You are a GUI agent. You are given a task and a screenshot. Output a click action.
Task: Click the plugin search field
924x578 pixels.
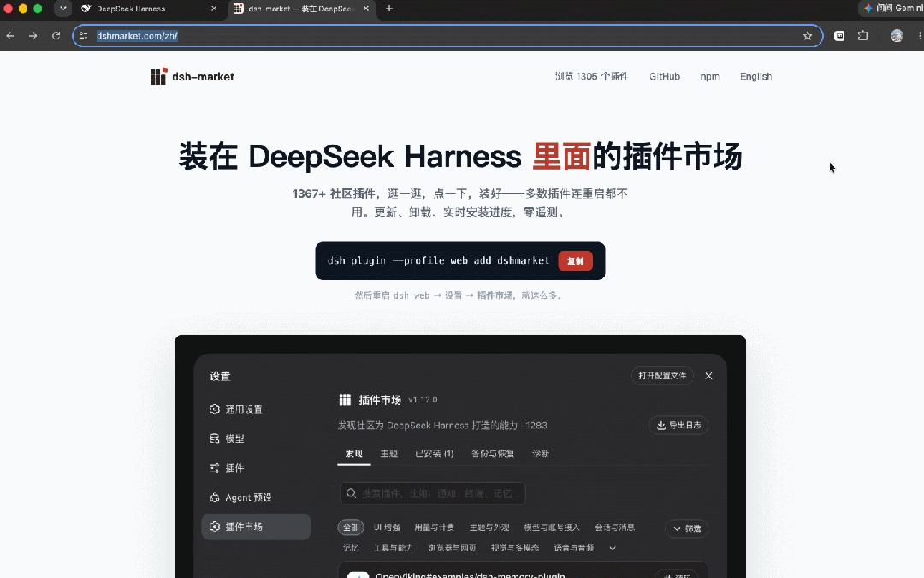(433, 493)
